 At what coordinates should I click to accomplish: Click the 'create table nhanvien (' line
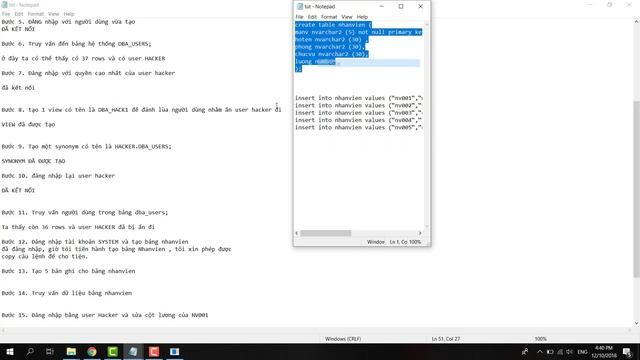point(333,25)
